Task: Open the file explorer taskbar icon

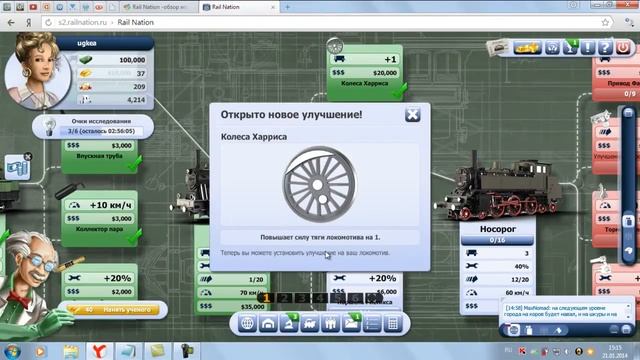Action: click(71, 351)
